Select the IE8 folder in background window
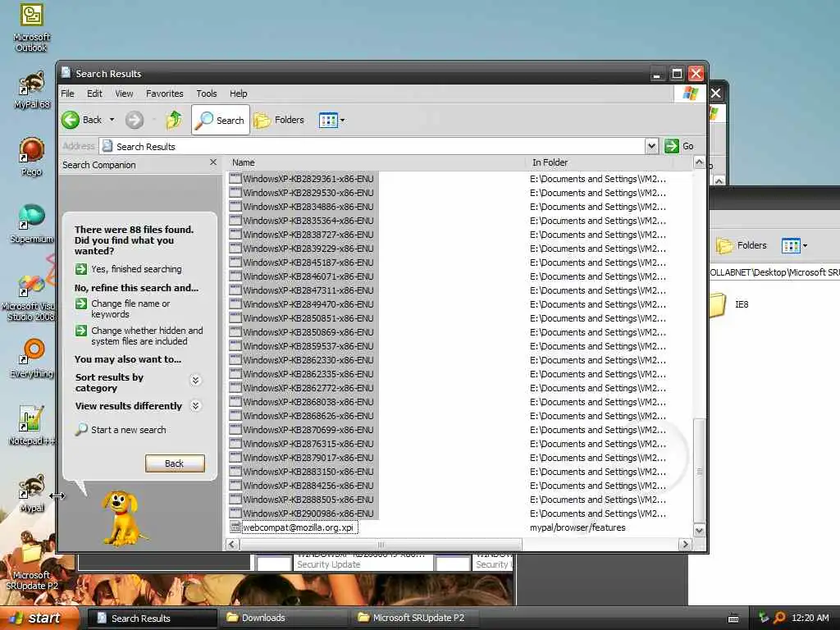The width and height of the screenshot is (840, 630). point(728,304)
